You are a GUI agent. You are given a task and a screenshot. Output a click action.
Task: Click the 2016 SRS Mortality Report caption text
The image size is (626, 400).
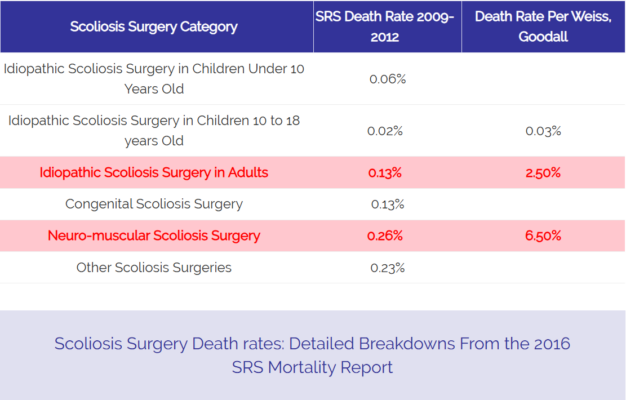[313, 355]
